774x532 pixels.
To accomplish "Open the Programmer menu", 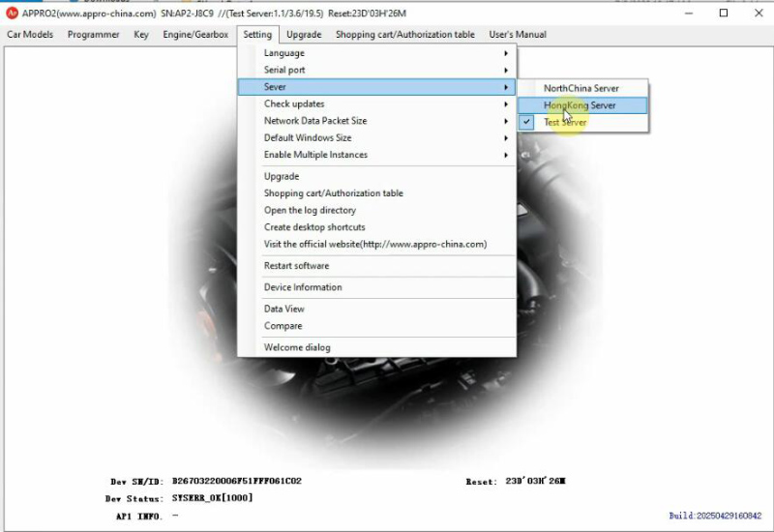I will click(x=93, y=35).
